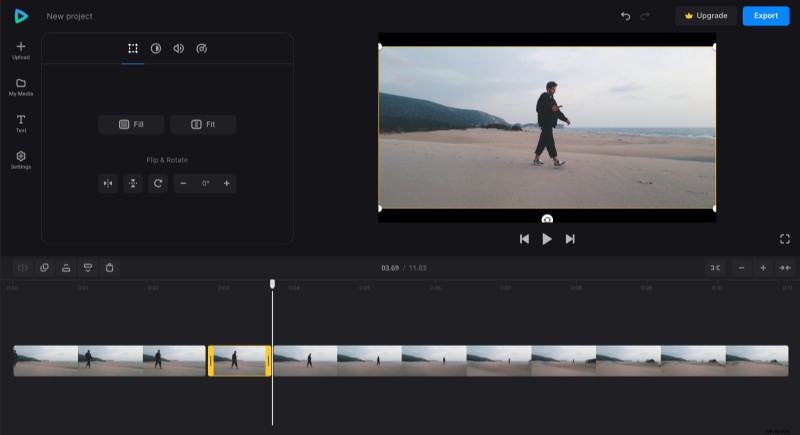Viewport: 800px width, 435px height.
Task: Flip the clip vertically
Action: tap(133, 184)
